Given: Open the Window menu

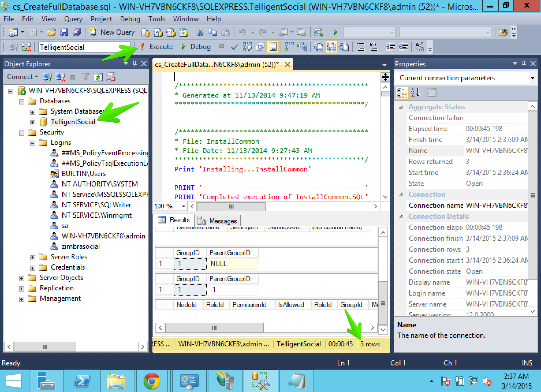Looking at the screenshot, I should coord(186,19).
